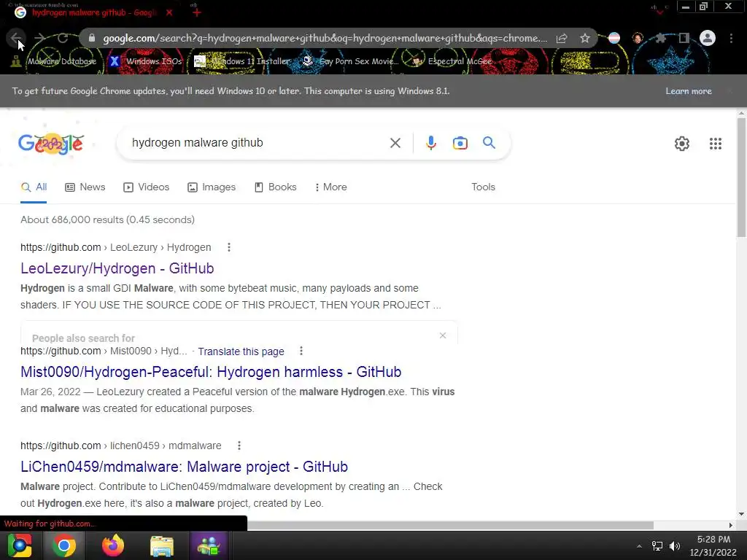This screenshot has width=747, height=560.
Task: Bookmark this page with the star icon
Action: click(x=585, y=38)
